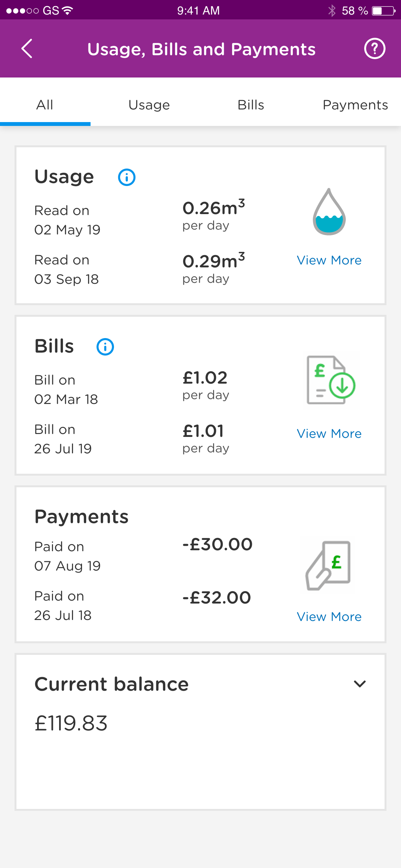Tap the hand holding payment receipt icon
Image resolution: width=401 pixels, height=868 pixels.
(328, 565)
